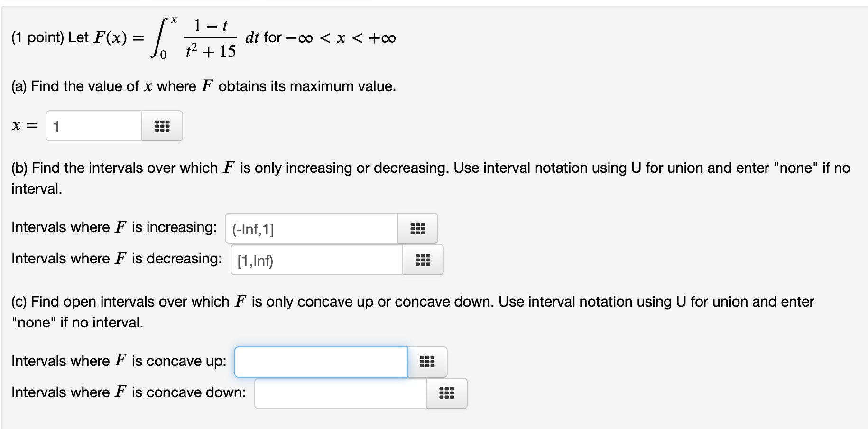The image size is (868, 429).
Task: Open the math keypad next to the increasing intervals field
Action: 417,228
